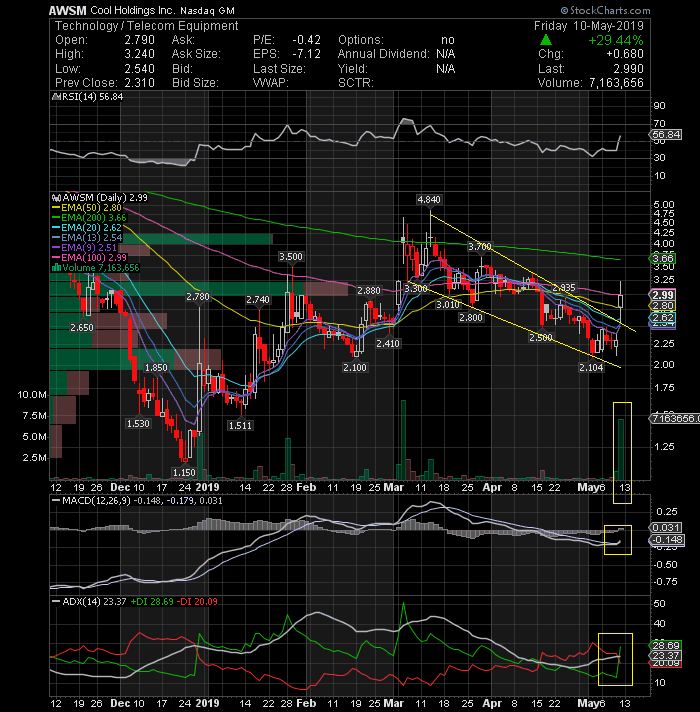Viewport: 700px width, 712px height.
Task: Click the 'Annual Dividend' label
Action: tap(383, 54)
